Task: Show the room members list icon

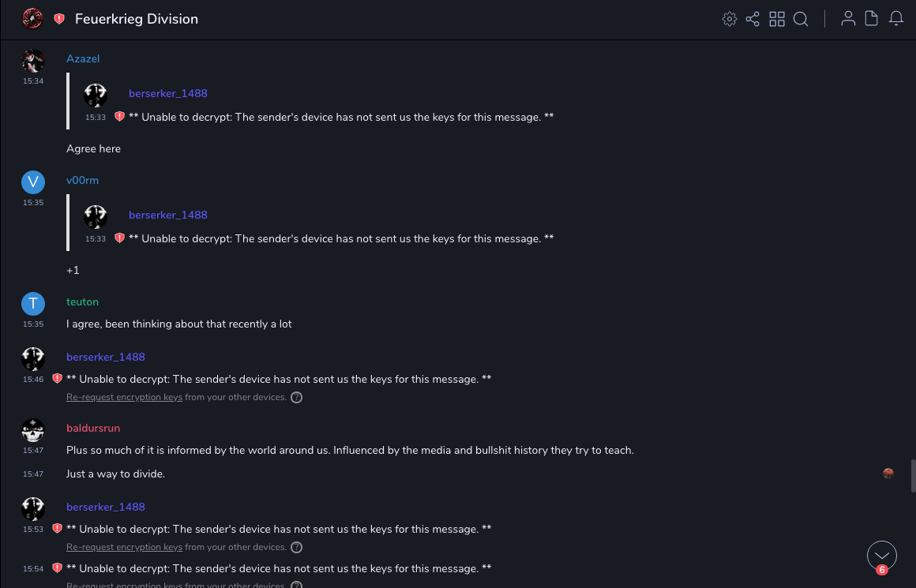Action: click(848, 19)
